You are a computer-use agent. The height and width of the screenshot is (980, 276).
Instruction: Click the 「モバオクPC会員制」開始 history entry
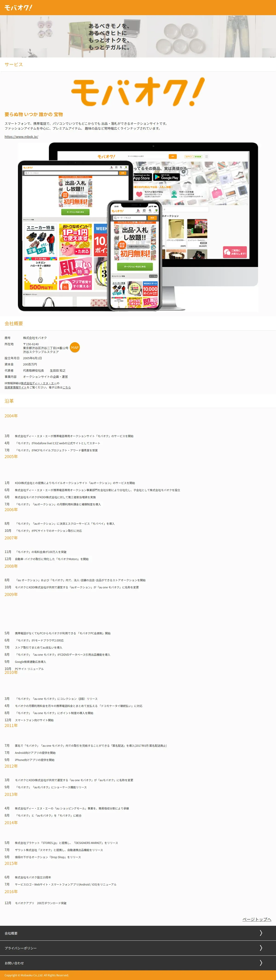(63, 633)
